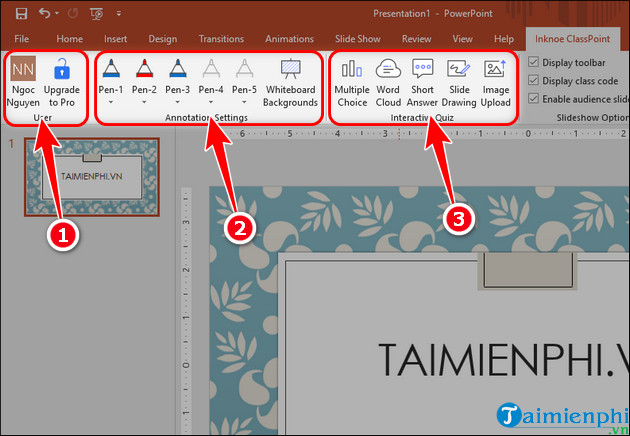Open the Design tab
630x436 pixels.
tap(163, 39)
